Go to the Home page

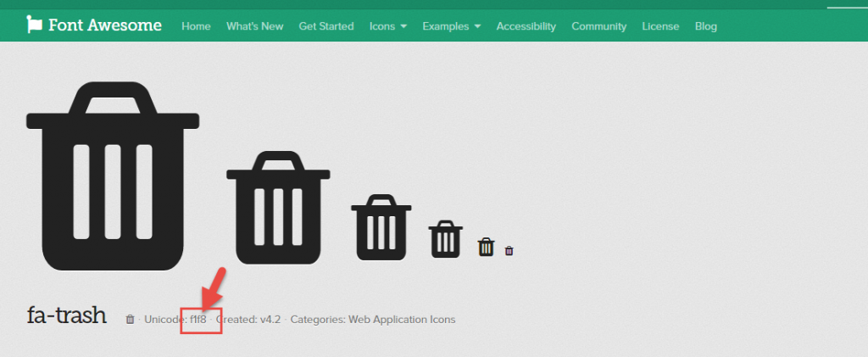coord(196,26)
